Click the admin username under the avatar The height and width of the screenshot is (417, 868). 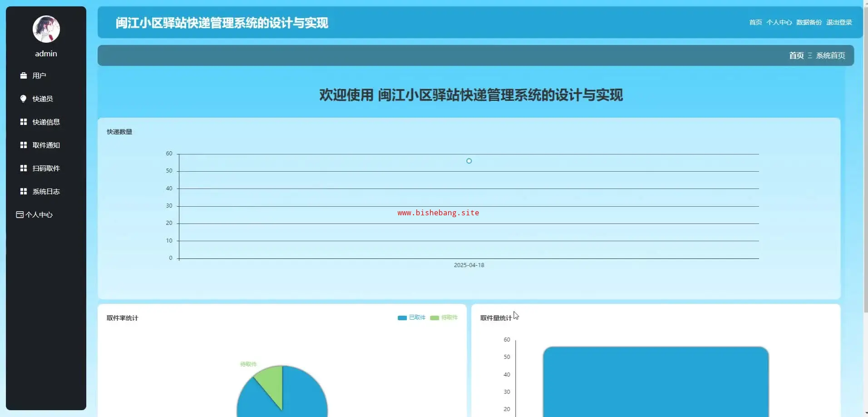[x=46, y=54]
